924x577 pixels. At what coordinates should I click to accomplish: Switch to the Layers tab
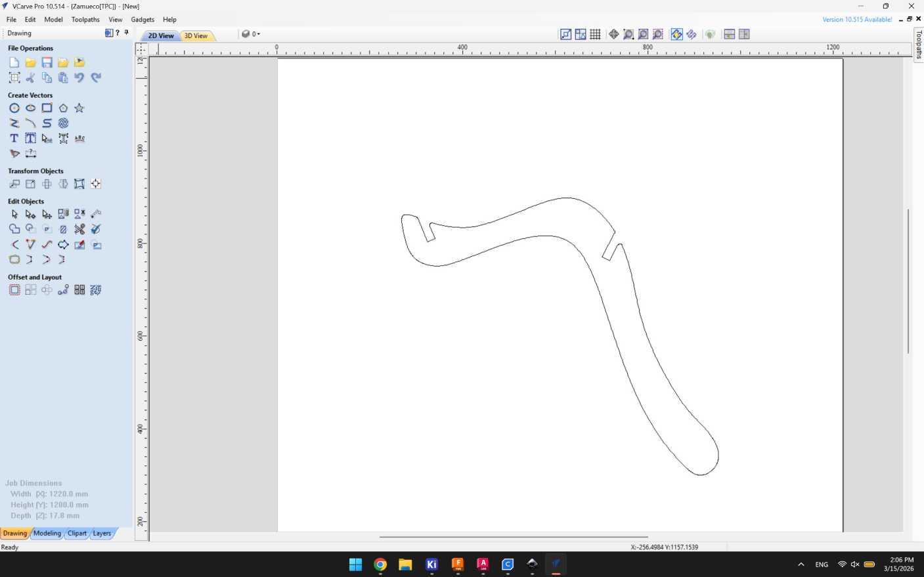point(102,533)
